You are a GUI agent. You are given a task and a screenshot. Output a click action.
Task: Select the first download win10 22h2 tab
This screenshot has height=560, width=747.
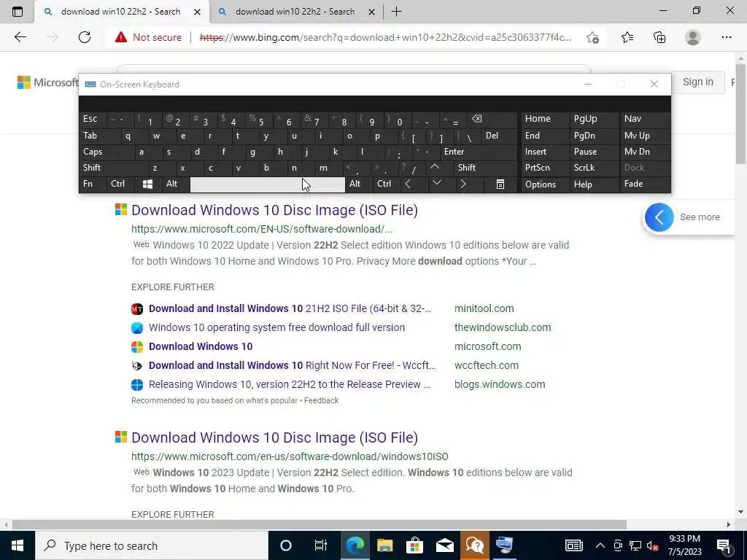(121, 12)
